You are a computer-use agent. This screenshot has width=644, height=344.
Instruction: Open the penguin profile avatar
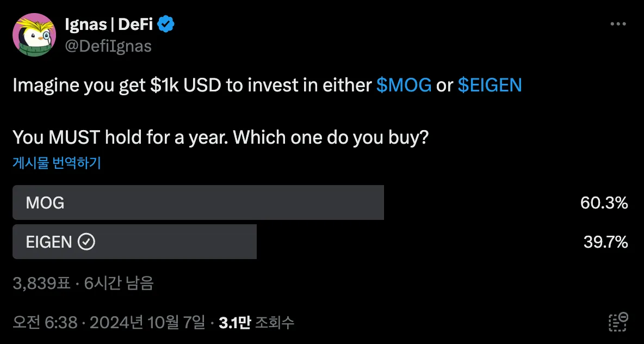click(x=34, y=35)
